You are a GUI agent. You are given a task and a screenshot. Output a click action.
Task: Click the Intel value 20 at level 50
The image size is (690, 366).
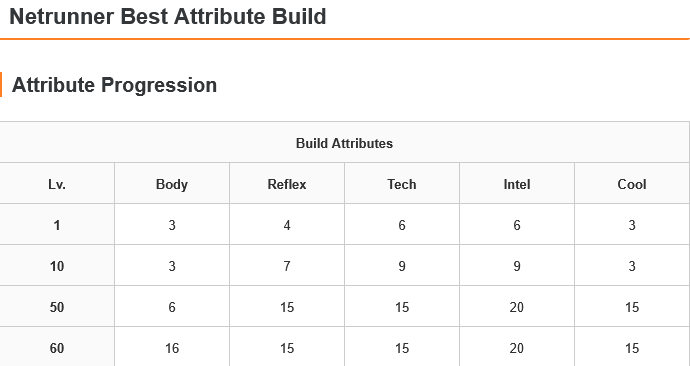pos(517,307)
